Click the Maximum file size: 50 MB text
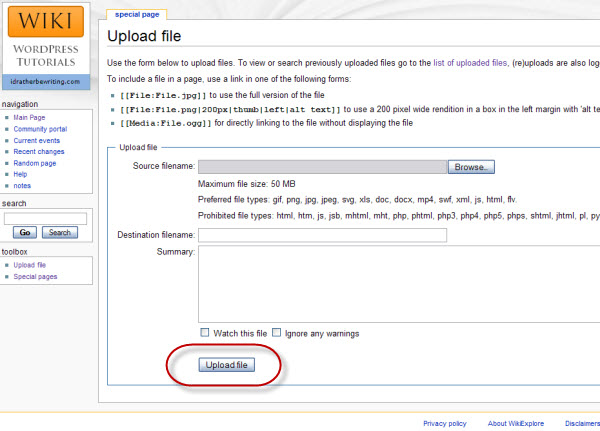This screenshot has width=600, height=431. pos(246,184)
